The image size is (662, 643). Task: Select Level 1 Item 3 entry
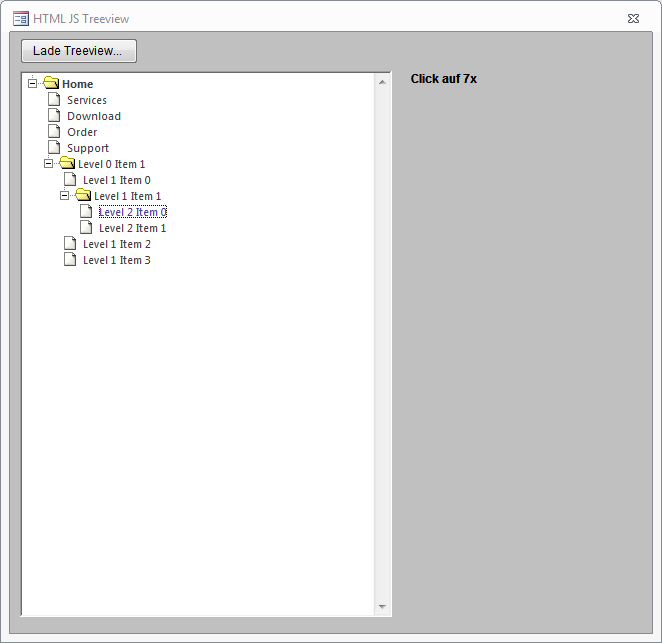click(116, 260)
